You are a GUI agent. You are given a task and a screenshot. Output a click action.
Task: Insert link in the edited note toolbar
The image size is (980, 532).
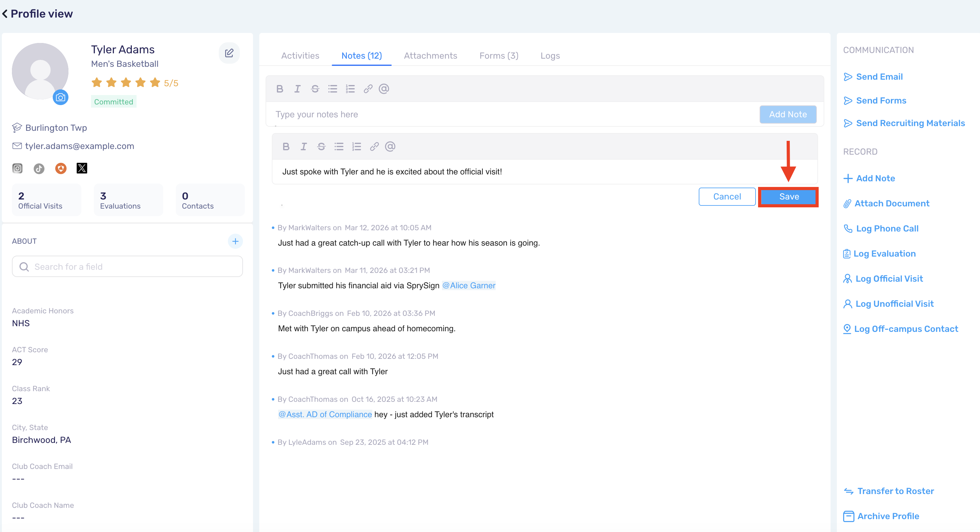coord(374,146)
